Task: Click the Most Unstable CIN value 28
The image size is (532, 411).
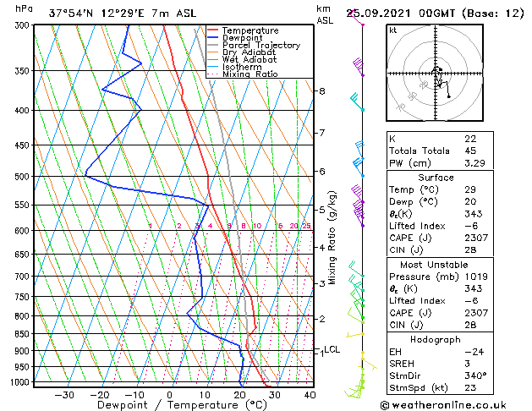Action: [470, 325]
